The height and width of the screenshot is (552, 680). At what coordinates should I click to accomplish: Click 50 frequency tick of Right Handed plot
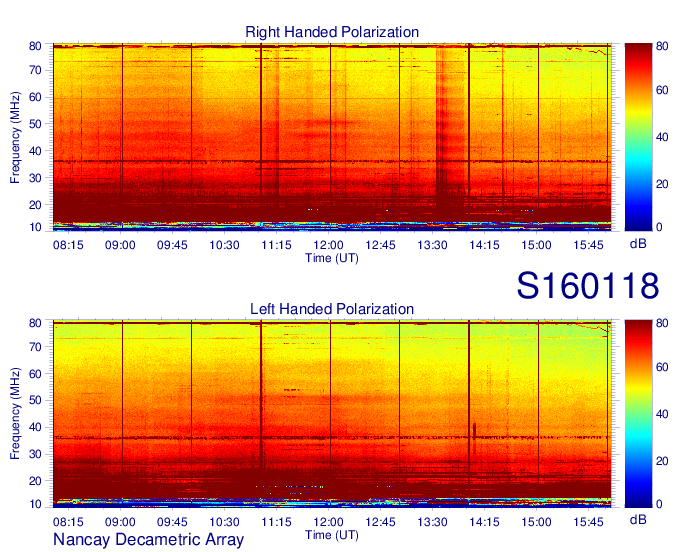tap(35, 124)
